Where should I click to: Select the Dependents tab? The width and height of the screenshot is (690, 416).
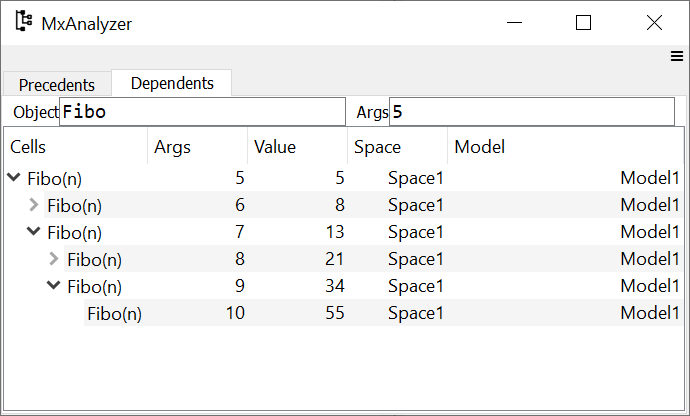172,84
